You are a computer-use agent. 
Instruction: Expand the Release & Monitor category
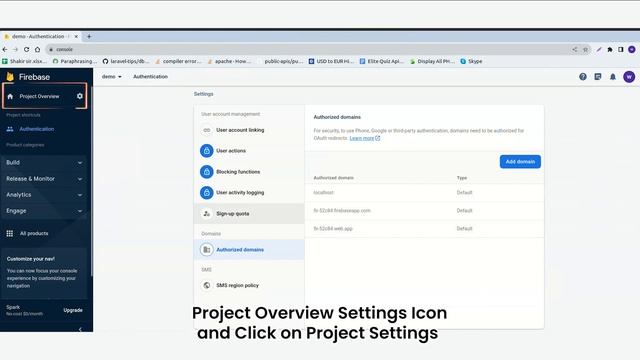[x=44, y=179]
